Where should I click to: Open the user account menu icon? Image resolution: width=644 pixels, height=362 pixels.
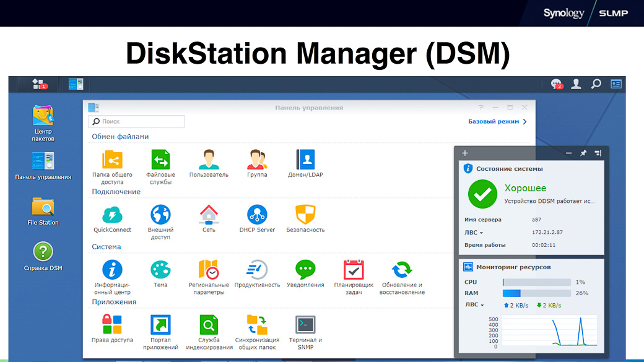[x=577, y=84]
